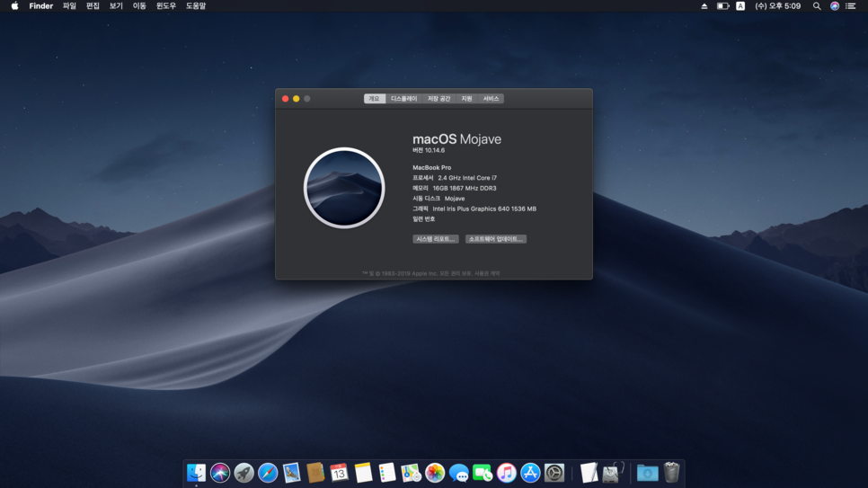
Task: Click the 2.4 GHz Intel Core i7 text
Action: tap(467, 178)
